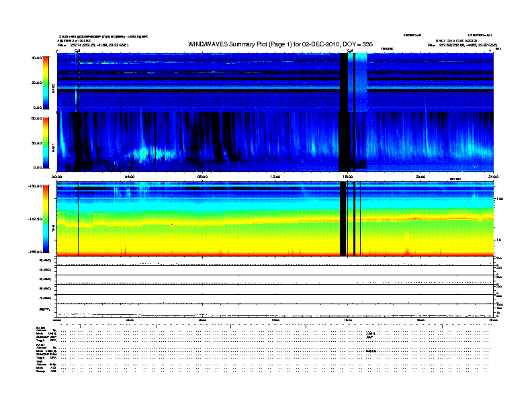Click the red dot in the TNR spectrogram
Screen dimensions: 532x411
pyautogui.click(x=172, y=224)
